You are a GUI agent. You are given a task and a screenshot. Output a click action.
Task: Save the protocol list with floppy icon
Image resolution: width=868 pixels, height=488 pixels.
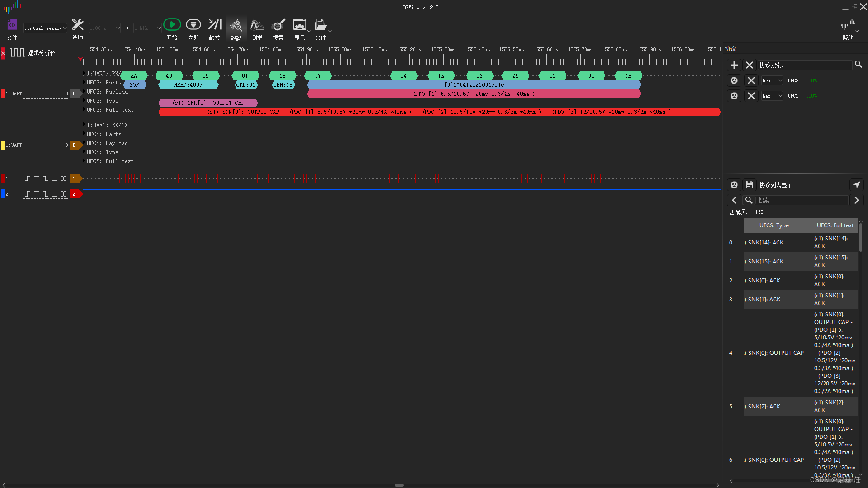pyautogui.click(x=750, y=185)
